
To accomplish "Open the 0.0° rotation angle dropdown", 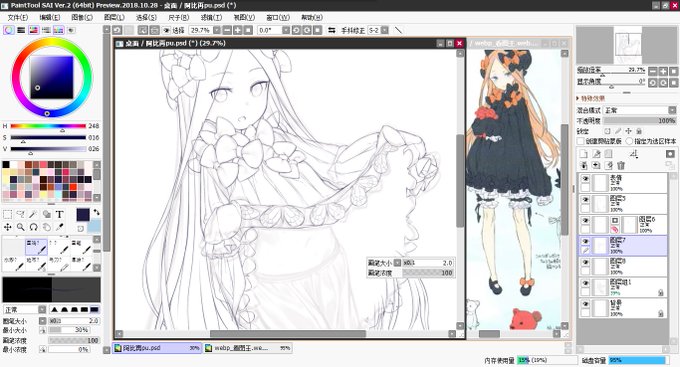I will point(285,30).
